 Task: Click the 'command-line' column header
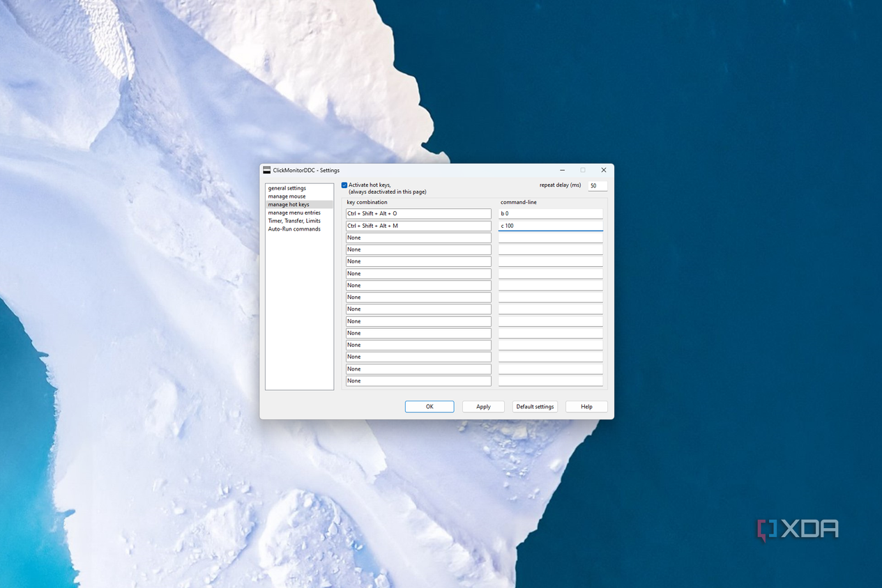click(x=519, y=202)
